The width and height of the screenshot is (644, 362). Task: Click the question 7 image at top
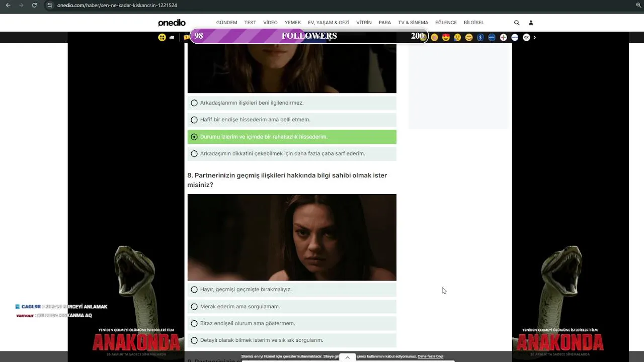292,68
